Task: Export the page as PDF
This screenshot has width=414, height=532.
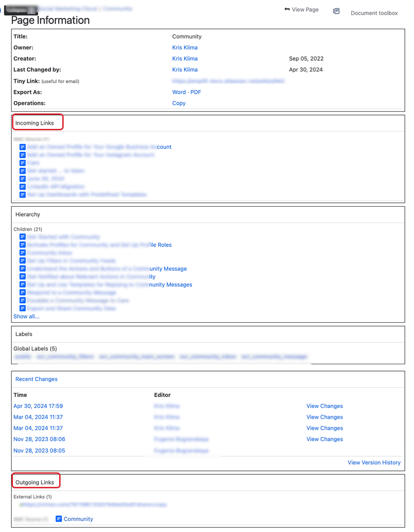Action: (x=196, y=92)
